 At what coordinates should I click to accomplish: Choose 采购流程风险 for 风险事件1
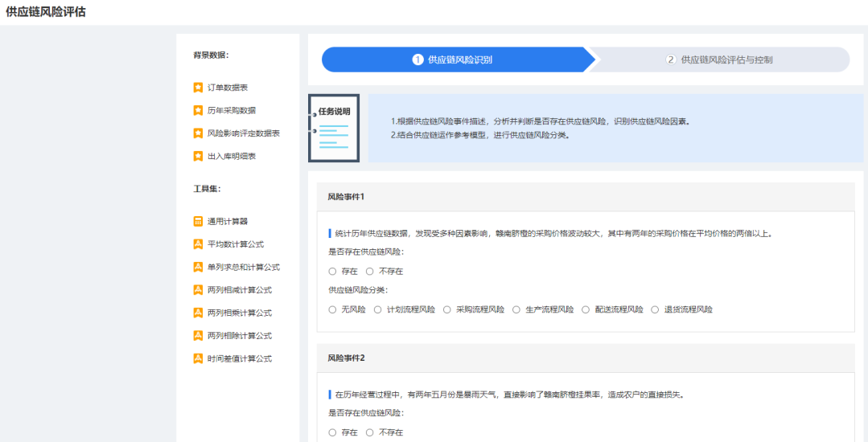point(446,309)
